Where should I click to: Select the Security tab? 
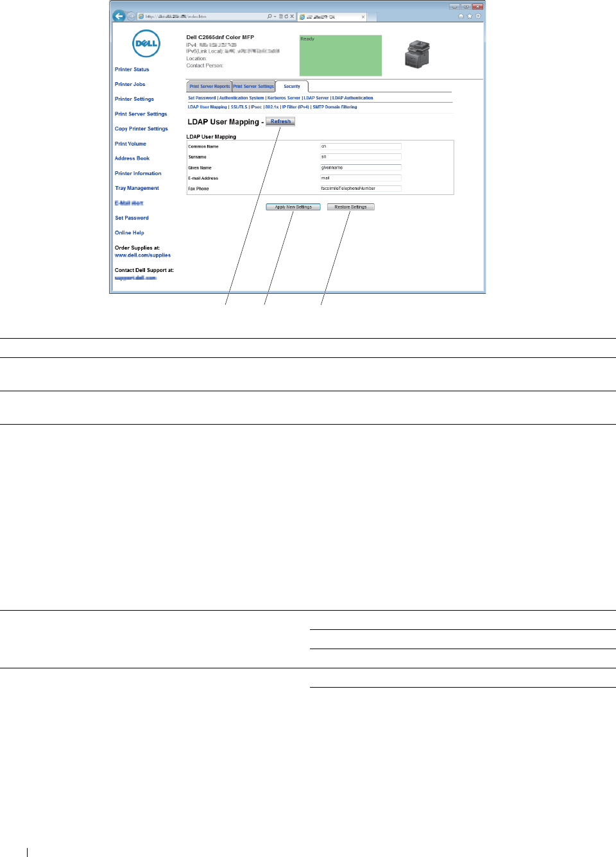pyautogui.click(x=292, y=86)
